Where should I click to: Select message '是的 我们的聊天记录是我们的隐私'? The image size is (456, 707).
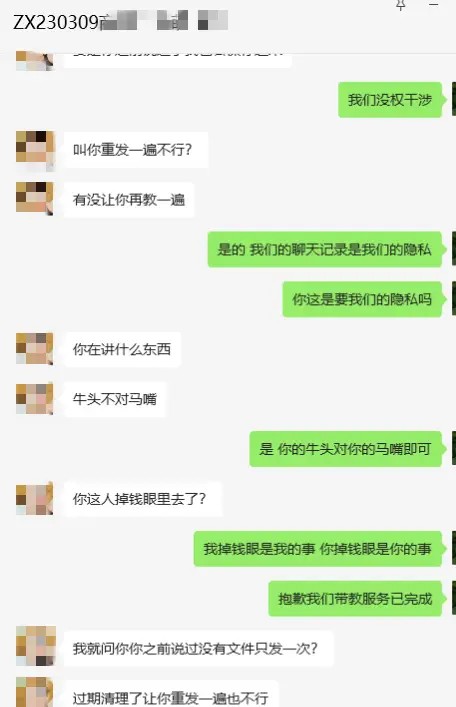click(x=324, y=249)
